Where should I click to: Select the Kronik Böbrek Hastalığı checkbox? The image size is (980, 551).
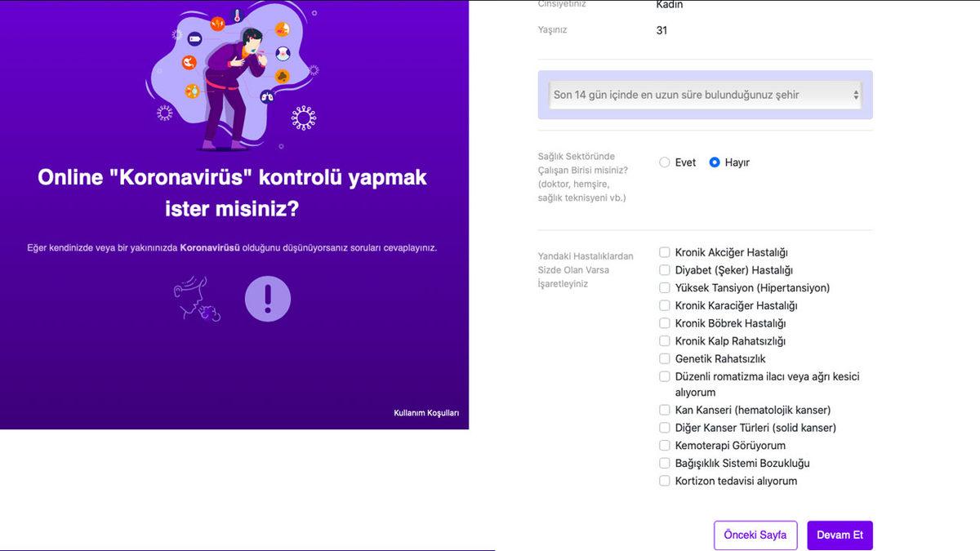[665, 322]
